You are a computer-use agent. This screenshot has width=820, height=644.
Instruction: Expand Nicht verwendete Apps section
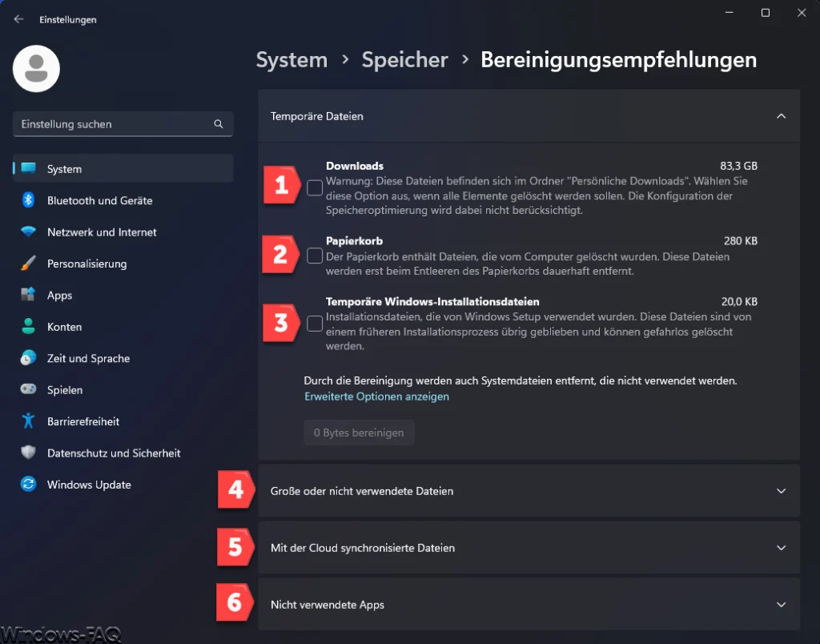tap(529, 604)
